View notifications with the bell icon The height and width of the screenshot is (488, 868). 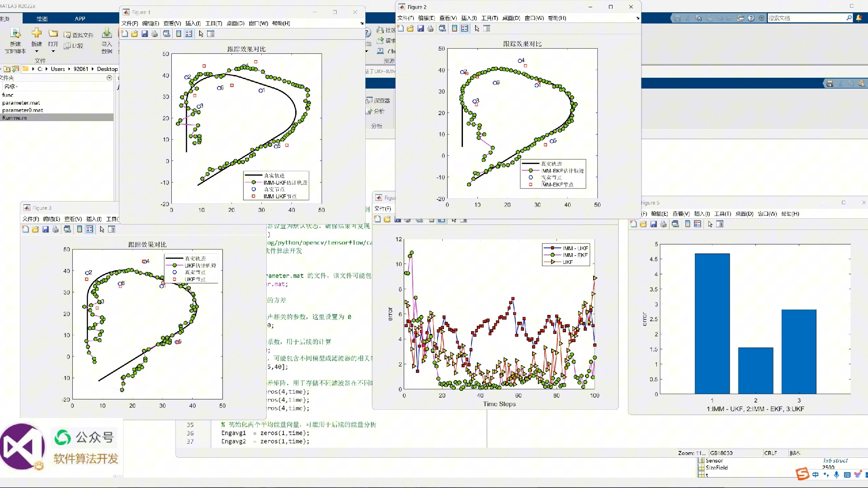coord(859,18)
